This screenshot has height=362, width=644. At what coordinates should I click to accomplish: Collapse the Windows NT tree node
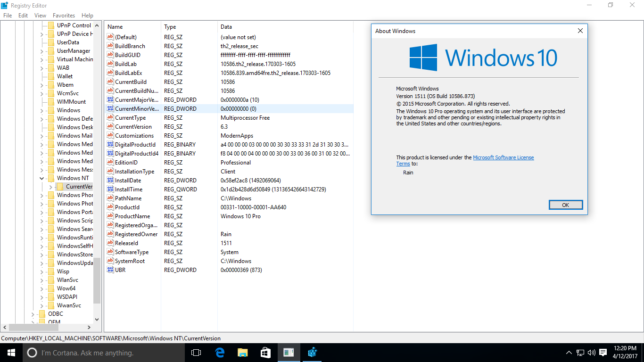tap(41, 178)
